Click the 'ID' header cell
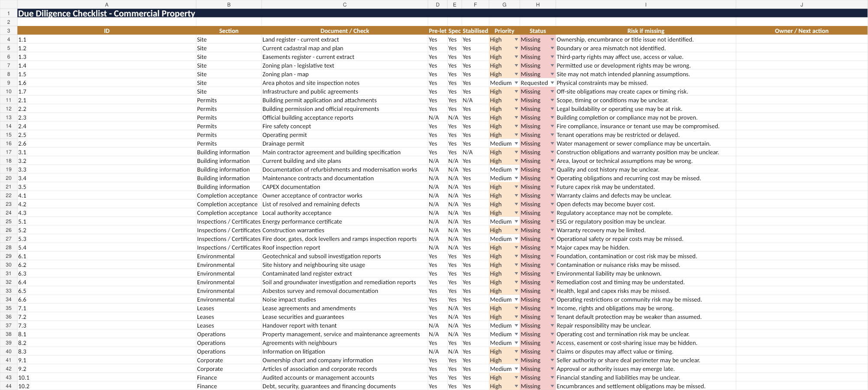Screen dimensions: 868x390 coord(107,31)
